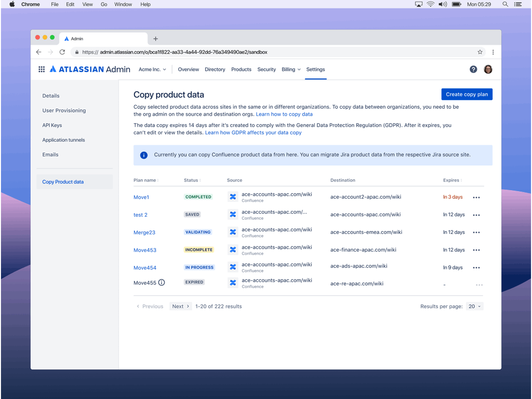Click Confluence icon in Move455 row
Screen dimensions: 532x399
coord(233,283)
